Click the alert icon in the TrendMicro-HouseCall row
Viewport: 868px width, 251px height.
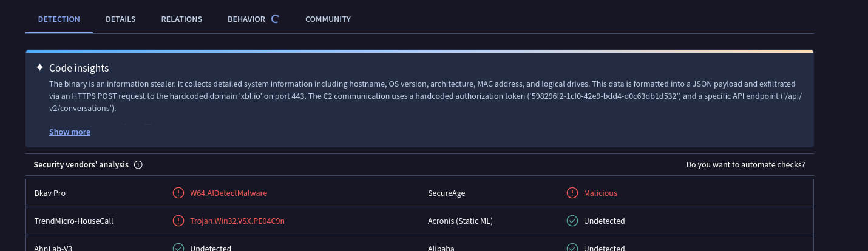point(178,221)
